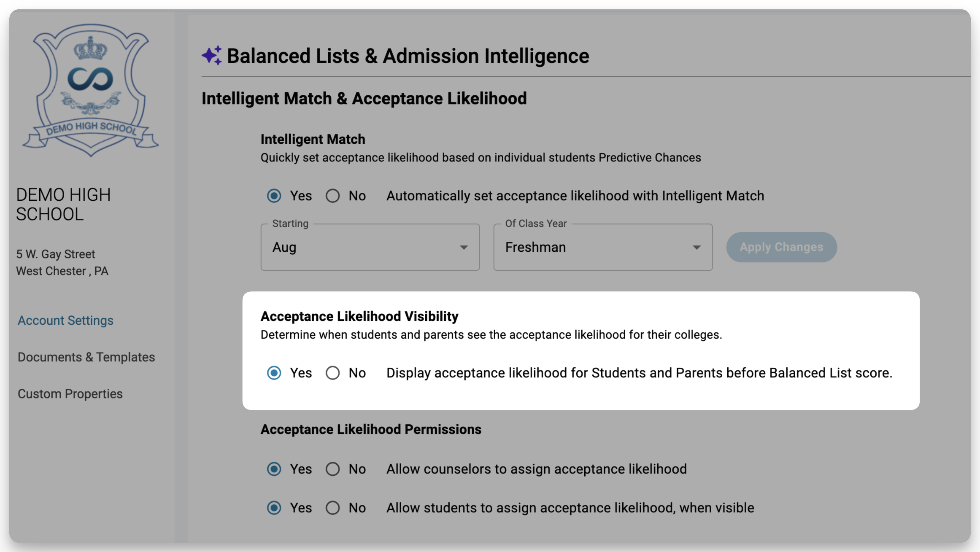Select Yes allowing students to assign likelihood
The height and width of the screenshot is (552, 980).
click(274, 508)
